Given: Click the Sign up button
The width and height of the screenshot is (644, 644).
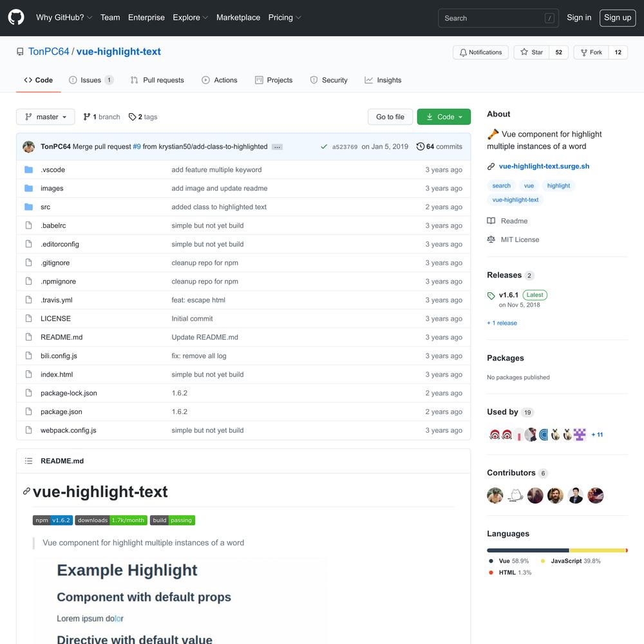Looking at the screenshot, I should pos(618,17).
